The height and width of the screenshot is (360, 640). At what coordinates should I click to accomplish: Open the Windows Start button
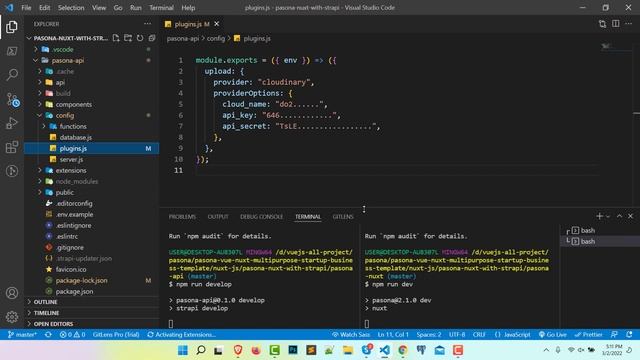pyautogui.click(x=183, y=350)
